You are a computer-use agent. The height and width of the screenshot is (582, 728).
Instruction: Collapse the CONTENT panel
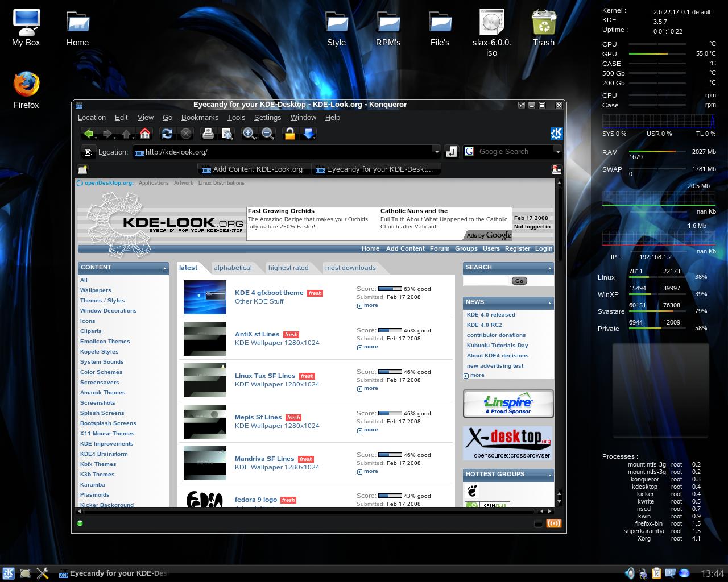pos(165,268)
